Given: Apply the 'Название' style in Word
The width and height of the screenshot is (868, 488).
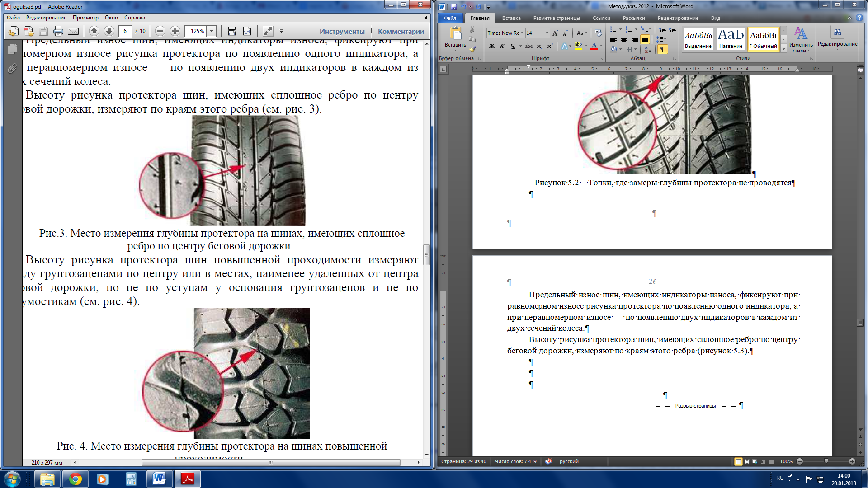Looking at the screenshot, I should (x=731, y=39).
